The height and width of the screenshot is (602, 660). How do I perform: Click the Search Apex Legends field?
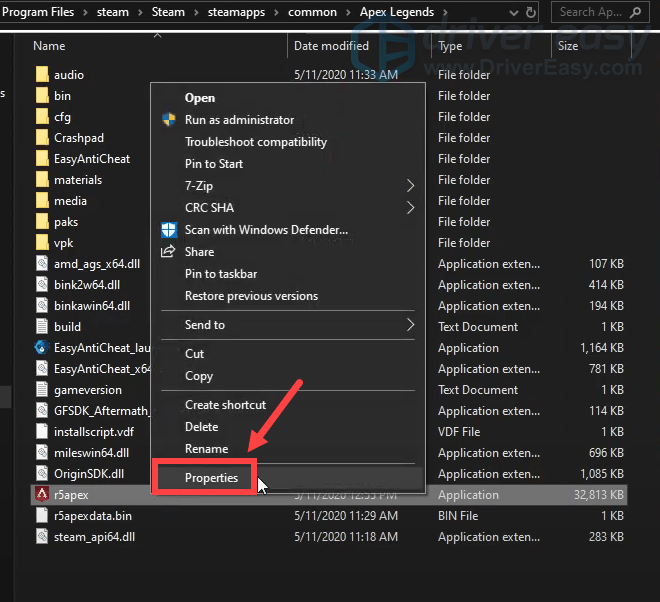click(601, 12)
